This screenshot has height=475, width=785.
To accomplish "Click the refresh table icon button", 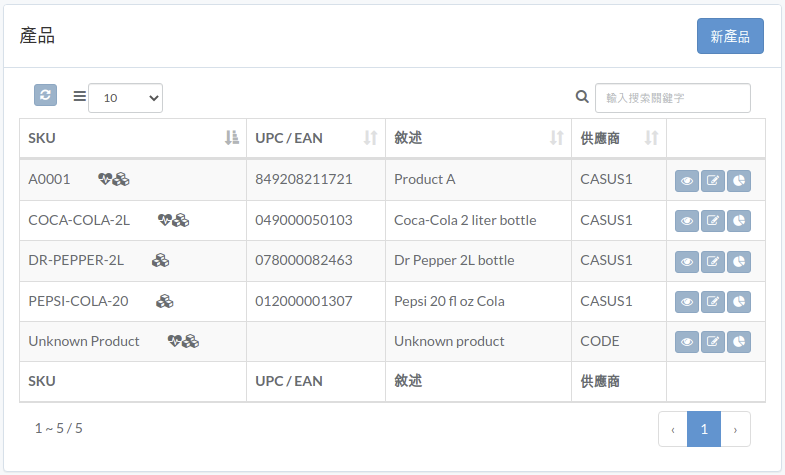I will click(45, 95).
